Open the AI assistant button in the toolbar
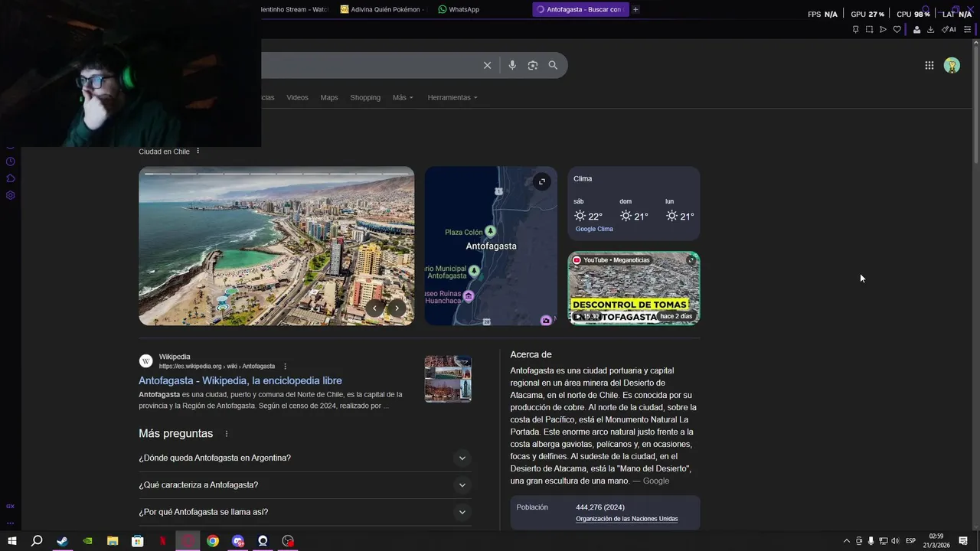980x551 pixels. point(949,30)
